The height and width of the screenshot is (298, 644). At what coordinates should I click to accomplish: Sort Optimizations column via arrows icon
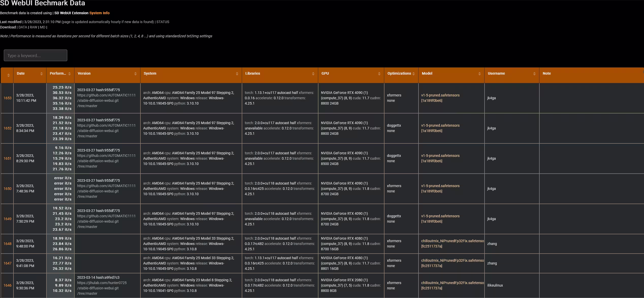(413, 74)
